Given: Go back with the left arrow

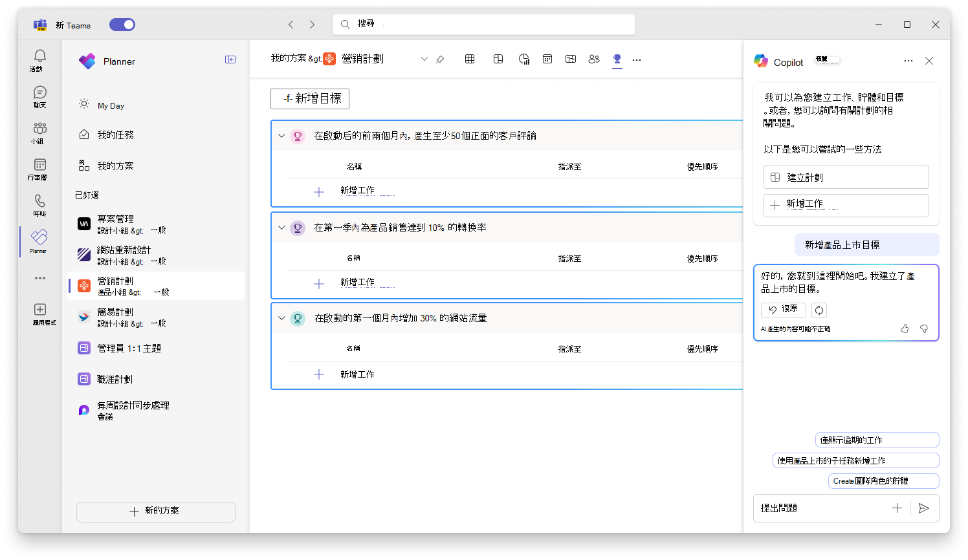Looking at the screenshot, I should pos(291,25).
